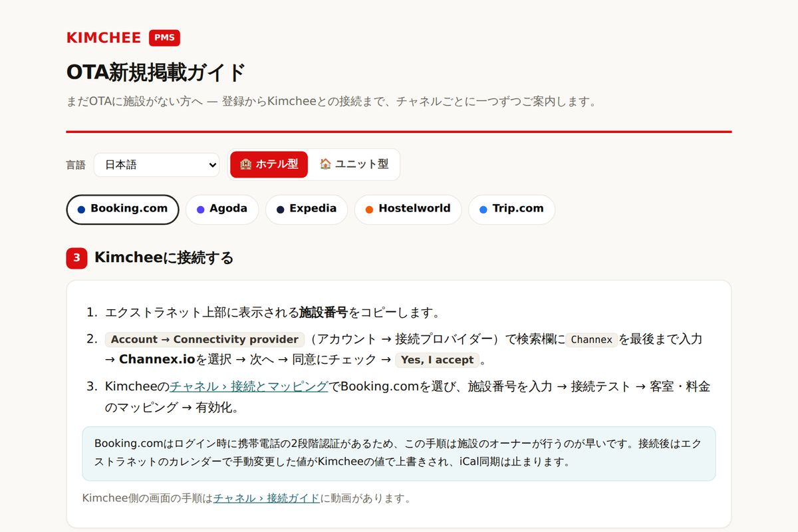Click the Channex code text
798x532 pixels.
[x=591, y=339]
